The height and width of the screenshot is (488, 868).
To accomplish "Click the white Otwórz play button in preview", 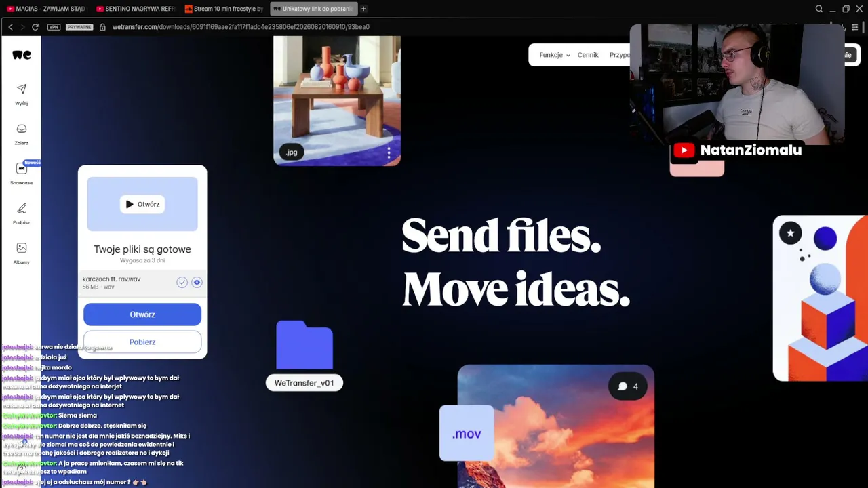I will pos(142,204).
